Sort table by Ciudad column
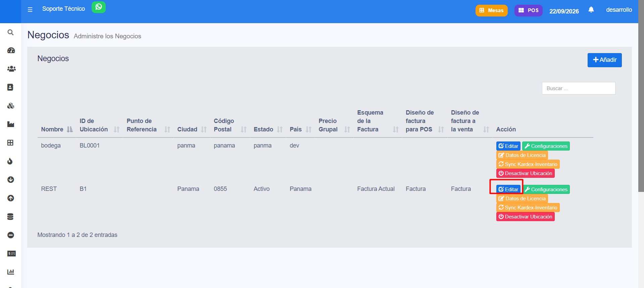Screen dimensions: 644x288 (x=192, y=129)
